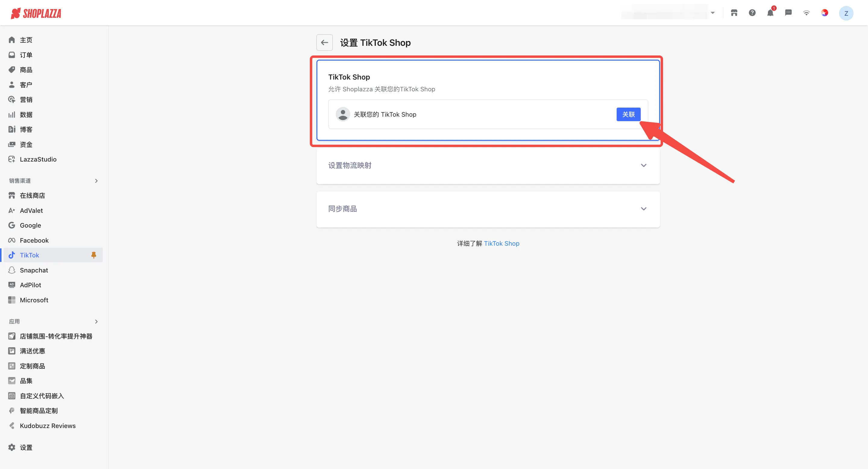Click the 定制商品 app icon
Image resolution: width=868 pixels, height=469 pixels.
[x=12, y=366]
